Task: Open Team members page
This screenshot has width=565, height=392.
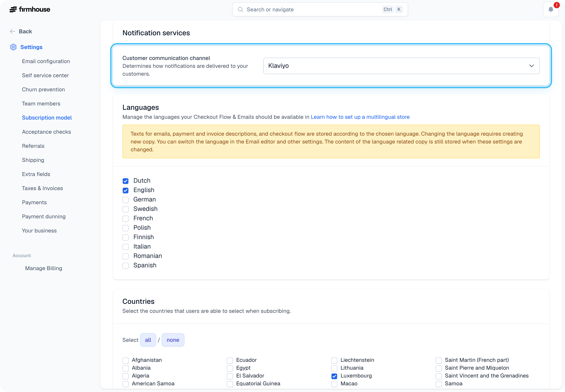Action: pos(41,104)
